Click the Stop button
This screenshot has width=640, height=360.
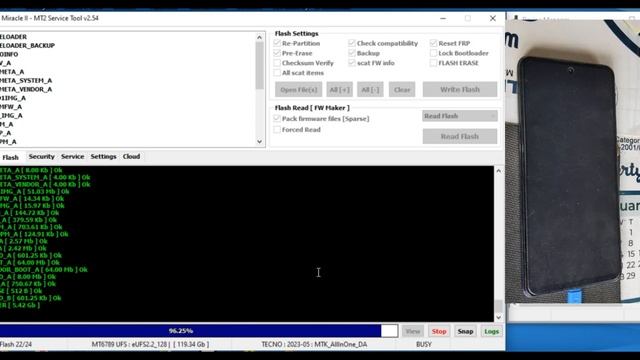[439, 331]
